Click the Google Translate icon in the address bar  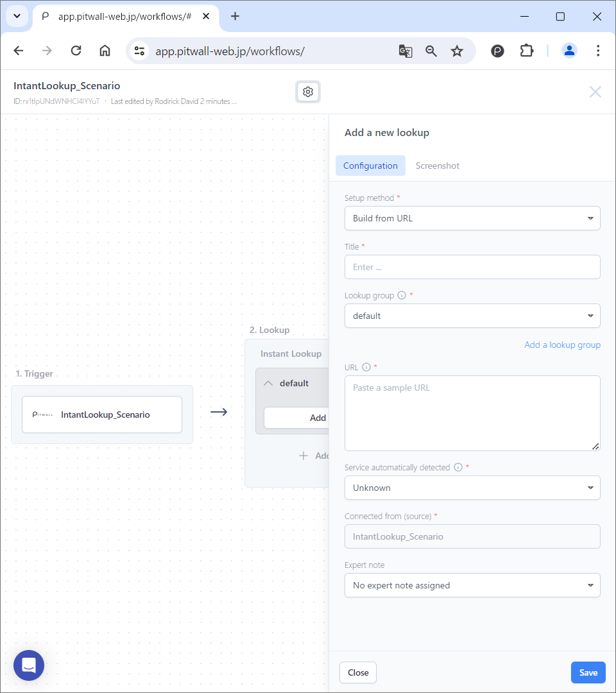point(406,51)
